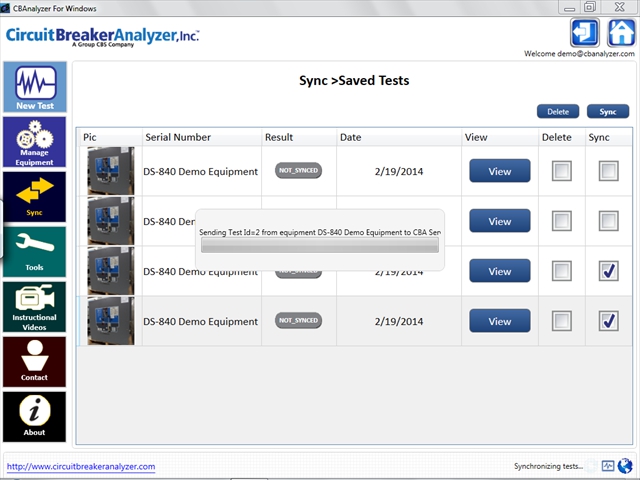Click the CircuitBreakerAnalyzer logo

tap(102, 37)
